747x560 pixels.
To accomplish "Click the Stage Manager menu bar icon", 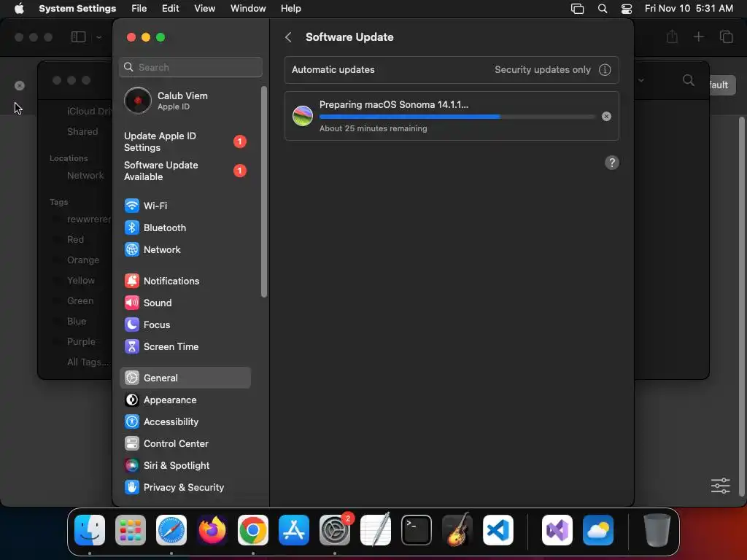I will point(578,9).
